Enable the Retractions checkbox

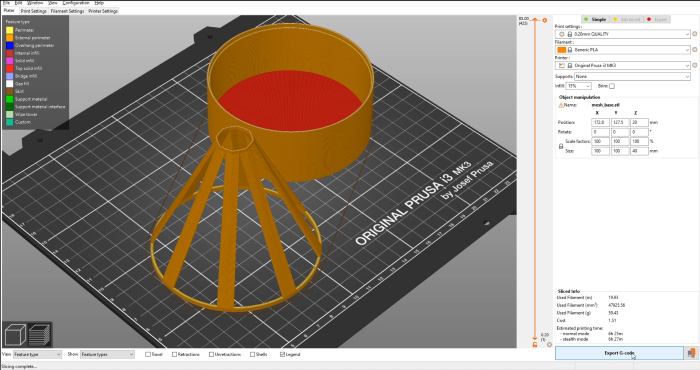point(175,354)
